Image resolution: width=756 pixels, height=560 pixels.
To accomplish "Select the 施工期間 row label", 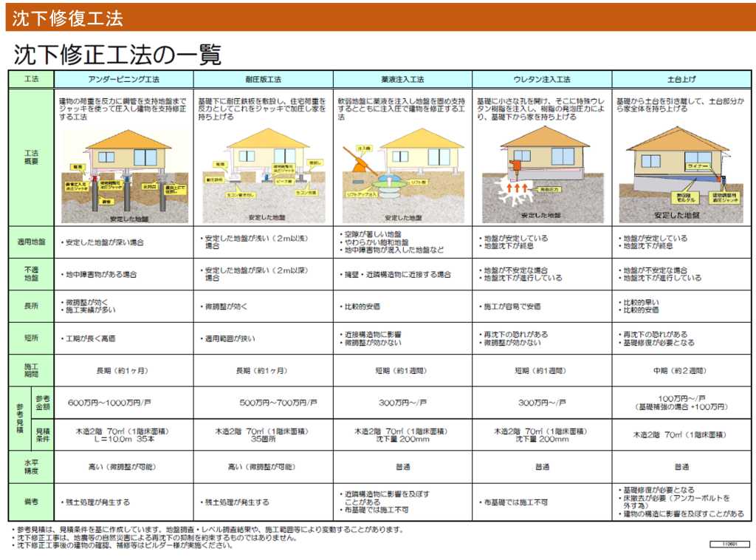I will click(x=31, y=370).
